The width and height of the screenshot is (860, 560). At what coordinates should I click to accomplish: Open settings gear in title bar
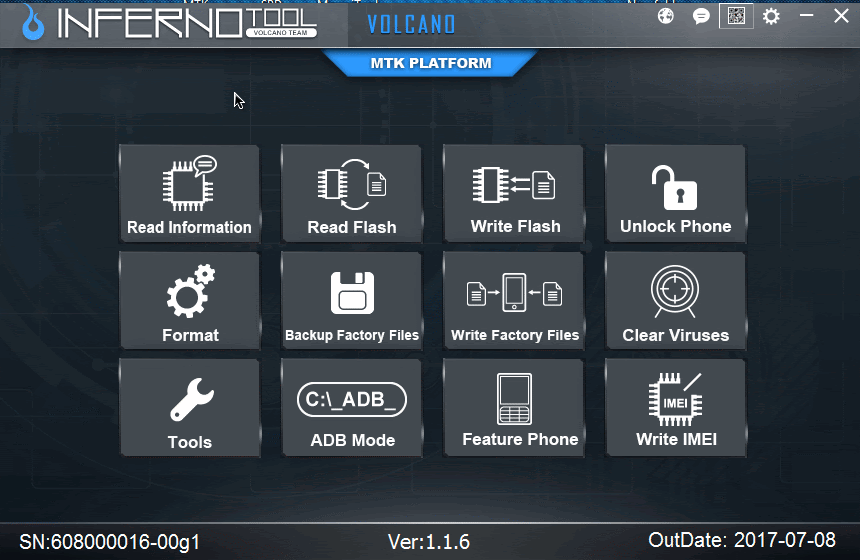point(771,16)
